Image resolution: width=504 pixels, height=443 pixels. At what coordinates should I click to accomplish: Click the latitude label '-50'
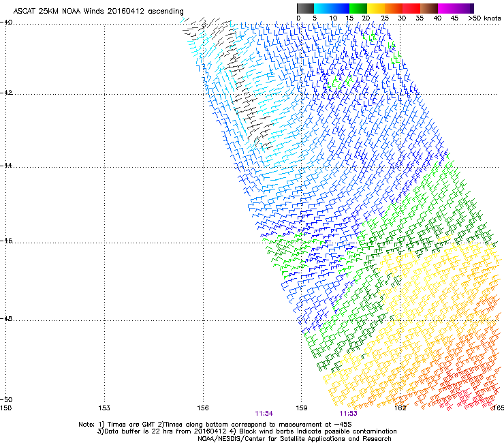6,399
